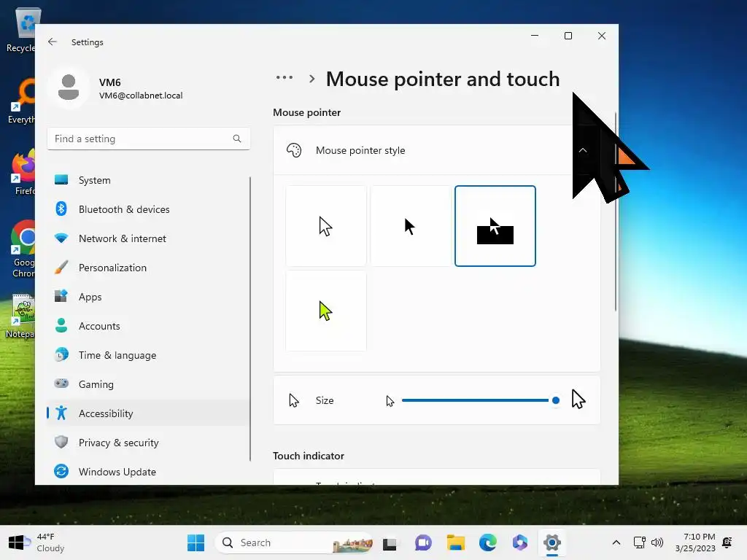Open breadcrumb ellipsis menu
Image resolution: width=747 pixels, height=560 pixels.
pyautogui.click(x=285, y=77)
